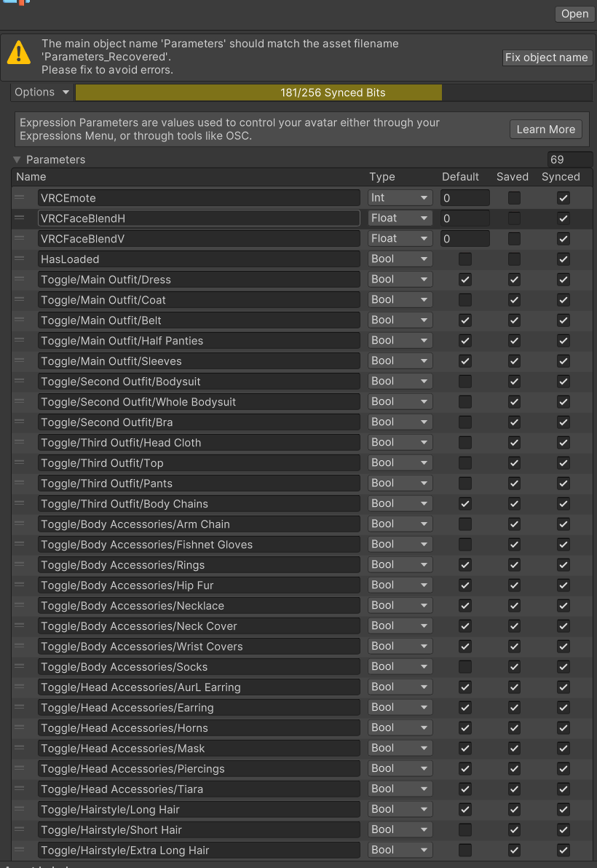
Task: Click the drag handle for Toggle/Hairstyle/Short Hair
Action: (x=20, y=829)
